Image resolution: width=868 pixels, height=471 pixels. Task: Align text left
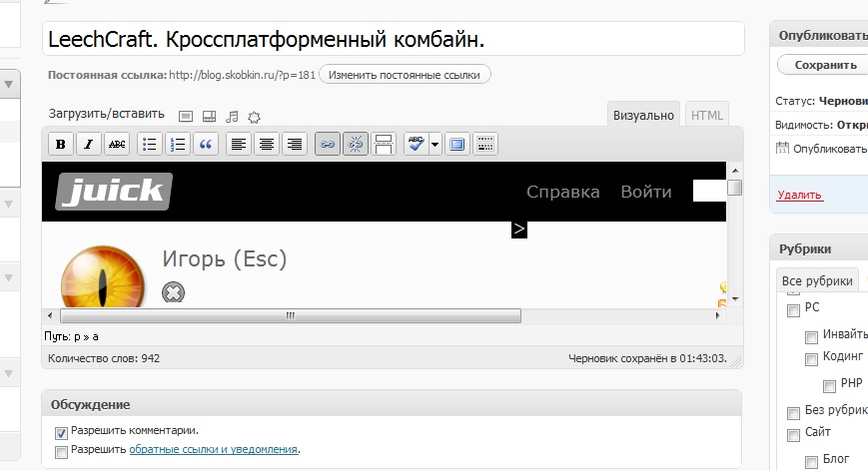click(x=239, y=145)
